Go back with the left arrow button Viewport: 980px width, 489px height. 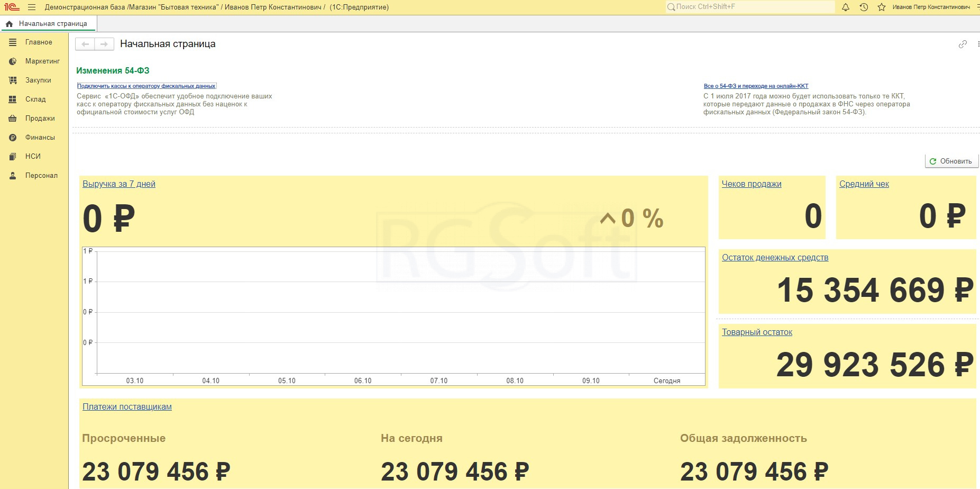tap(85, 44)
